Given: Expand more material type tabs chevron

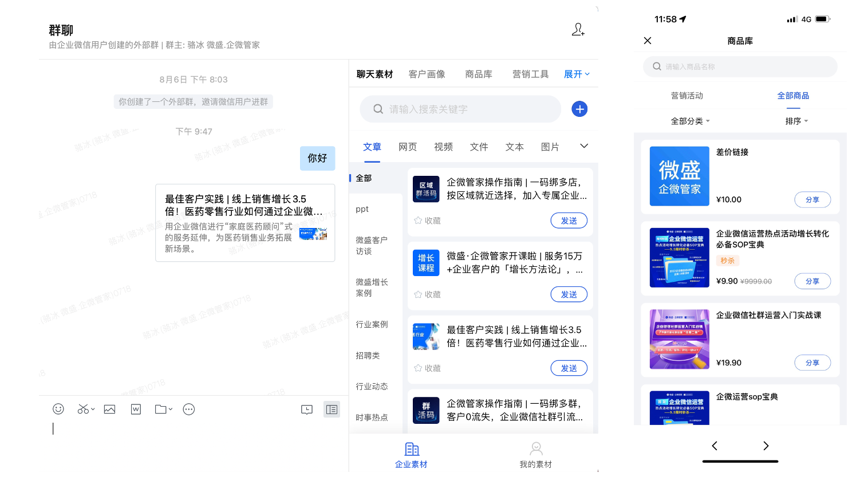Looking at the screenshot, I should [584, 146].
